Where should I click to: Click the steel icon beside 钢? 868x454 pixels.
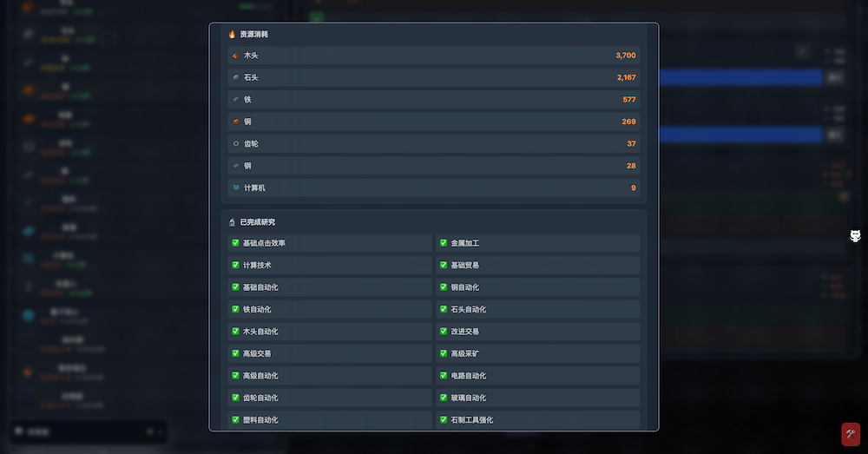point(235,166)
